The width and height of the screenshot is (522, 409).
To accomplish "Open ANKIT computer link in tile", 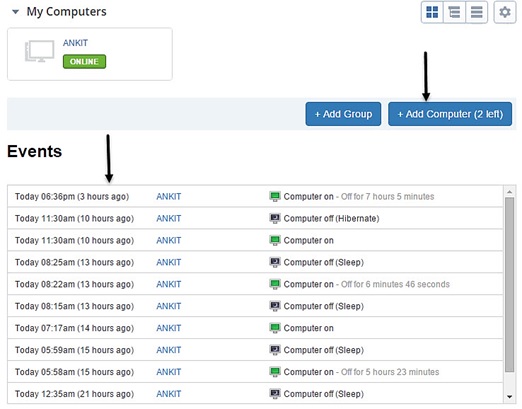I will (x=75, y=43).
